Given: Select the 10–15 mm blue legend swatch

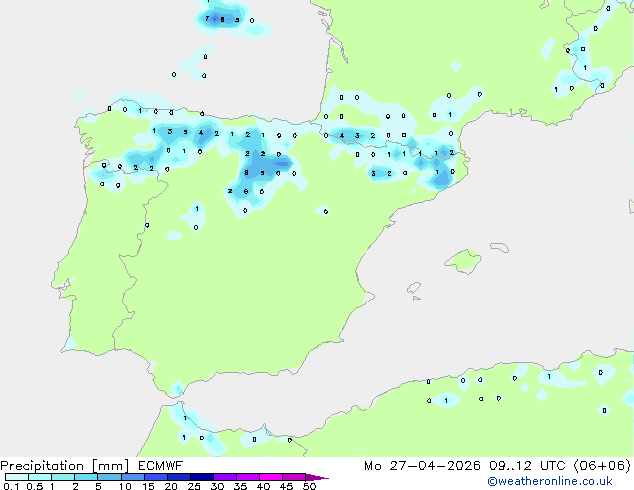Looking at the screenshot, I should click(x=133, y=477).
